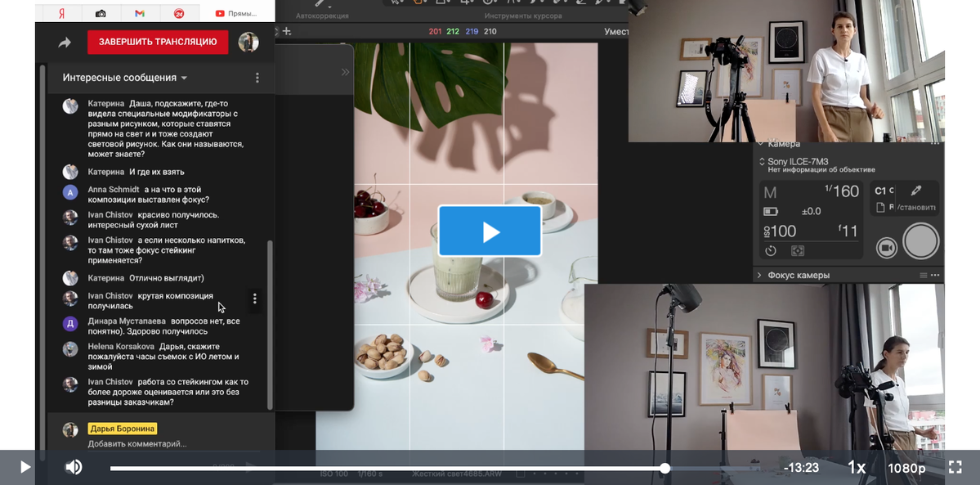Switch to the red 24 browser tab

click(x=179, y=13)
